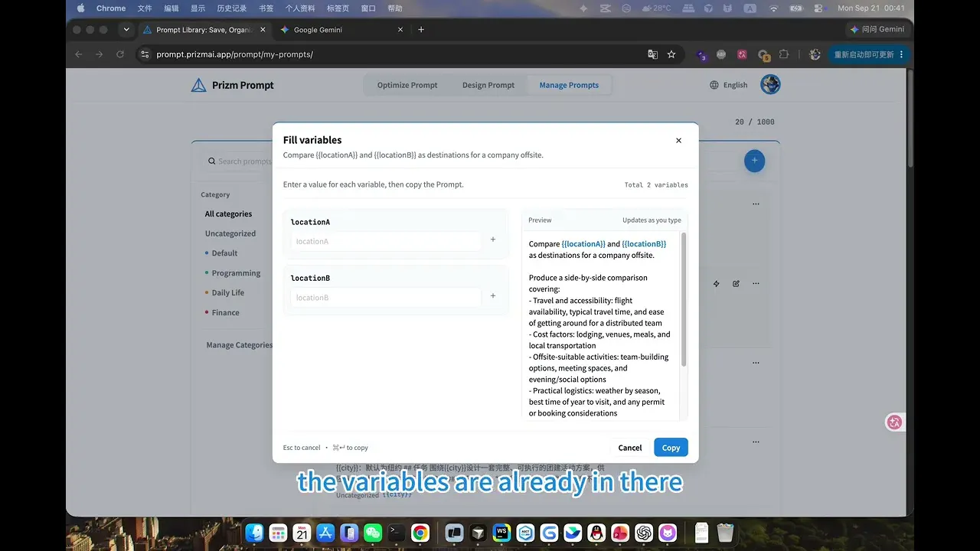View site information icon in address bar
Viewport: 980px width, 551px height.
145,54
